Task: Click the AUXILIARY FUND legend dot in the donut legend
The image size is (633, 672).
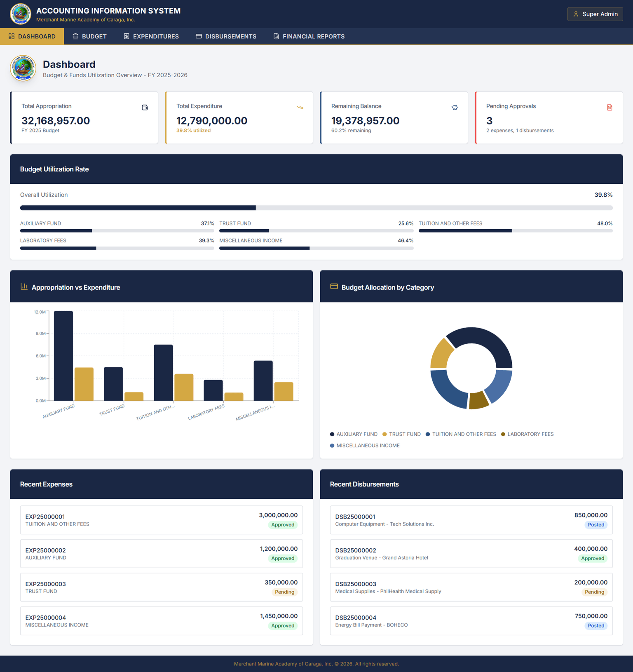Action: point(332,434)
